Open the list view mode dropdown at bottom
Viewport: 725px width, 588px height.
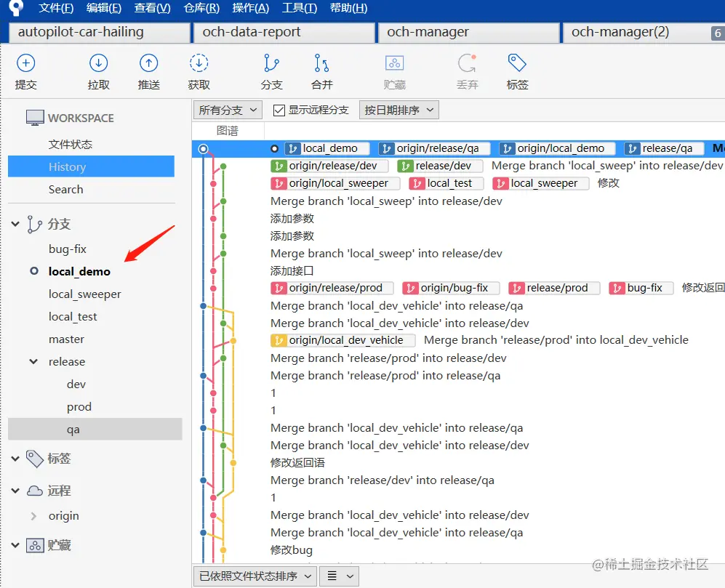(x=340, y=576)
